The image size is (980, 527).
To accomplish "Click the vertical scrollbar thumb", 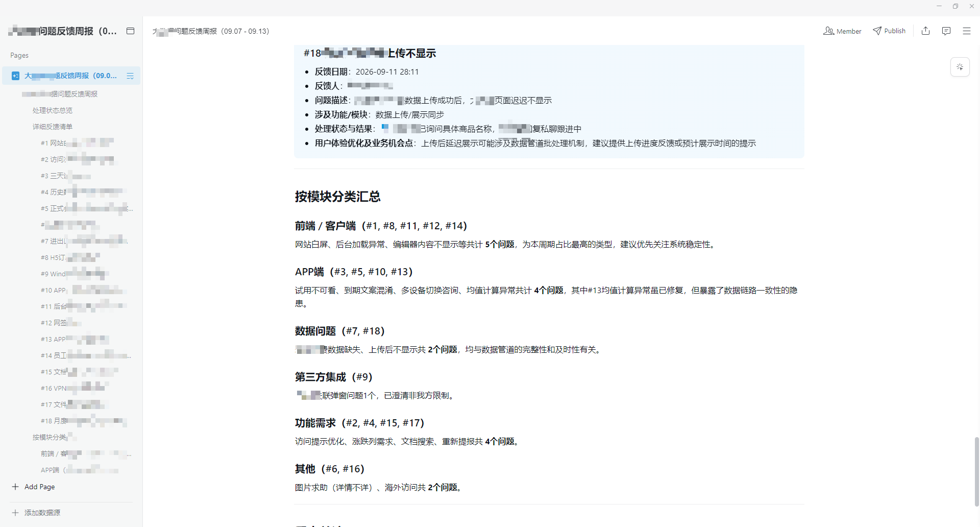I will [x=976, y=471].
